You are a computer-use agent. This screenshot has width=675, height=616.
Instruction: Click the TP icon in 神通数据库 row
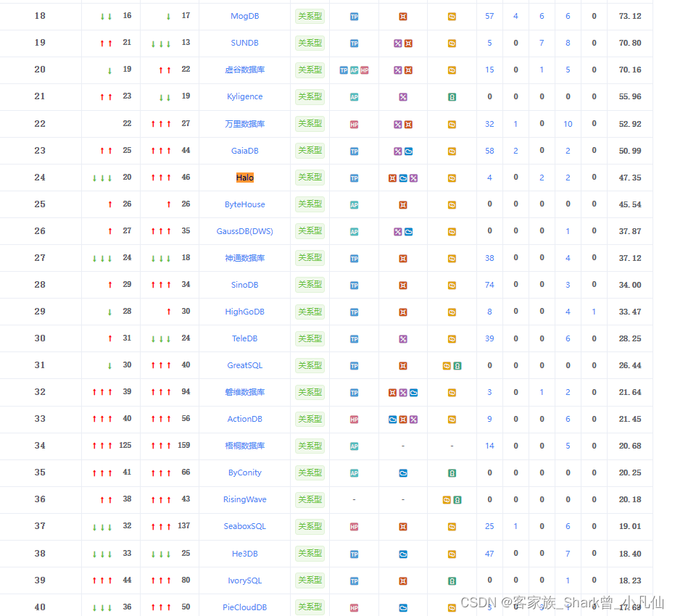click(x=355, y=259)
